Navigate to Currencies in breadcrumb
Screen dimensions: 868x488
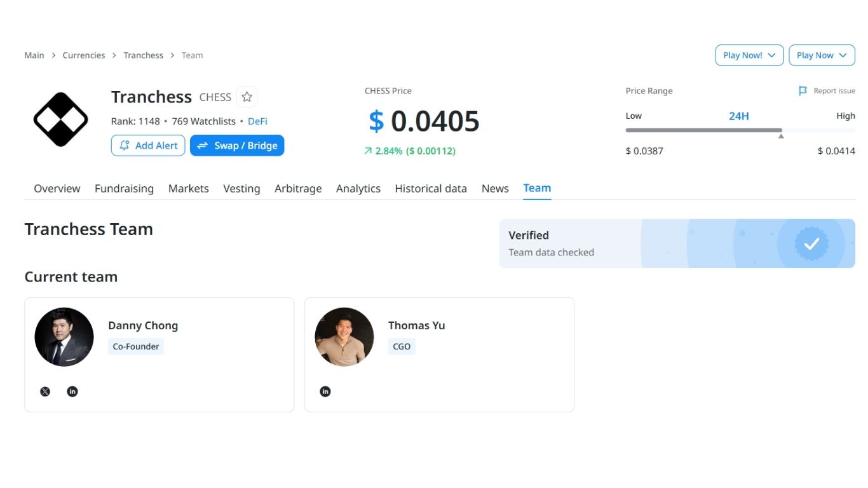coord(84,55)
